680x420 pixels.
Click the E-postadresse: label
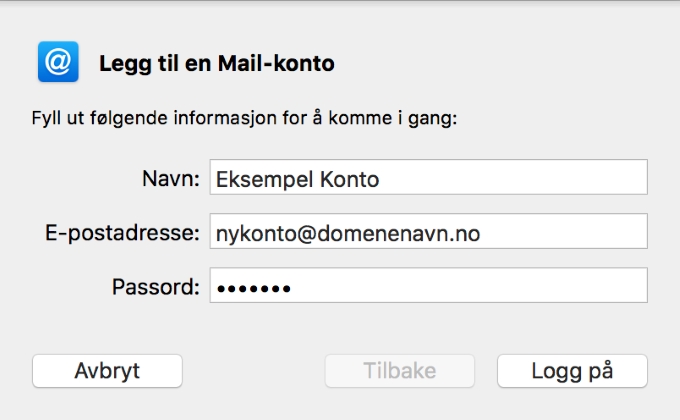coord(122,233)
